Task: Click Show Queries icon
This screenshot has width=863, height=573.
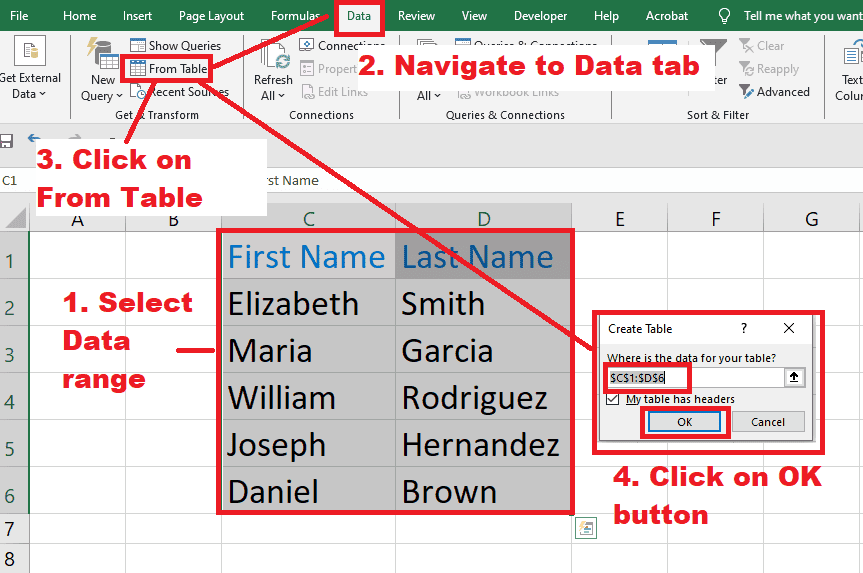Action: (138, 45)
